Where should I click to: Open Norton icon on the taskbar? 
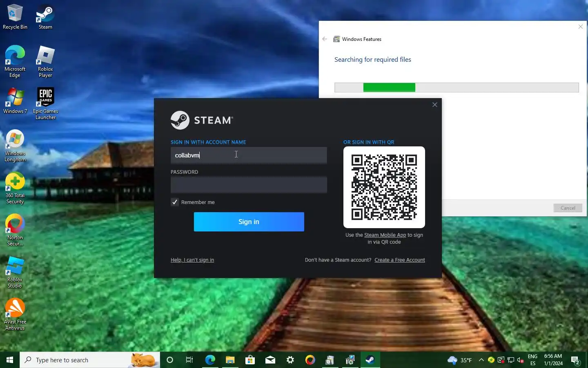(310, 360)
